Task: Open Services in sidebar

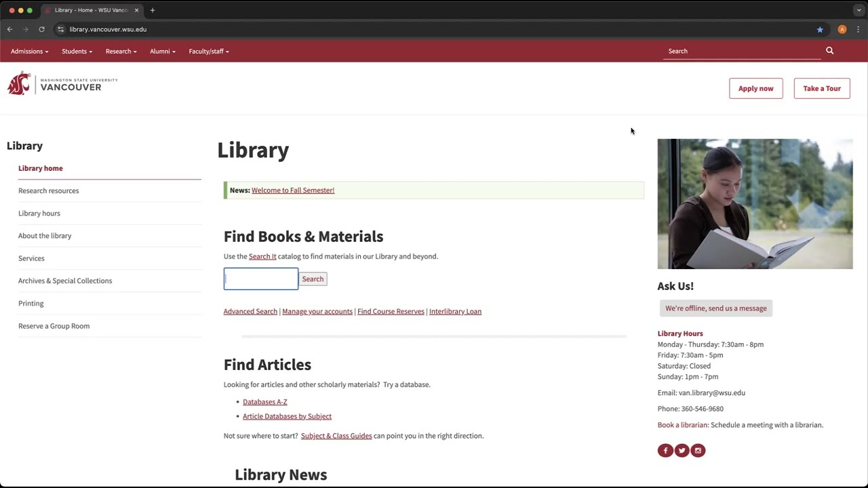Action: click(31, 258)
